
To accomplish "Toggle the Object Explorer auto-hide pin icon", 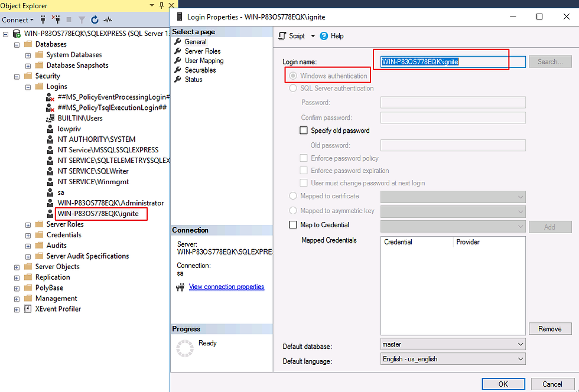I will tap(161, 5).
